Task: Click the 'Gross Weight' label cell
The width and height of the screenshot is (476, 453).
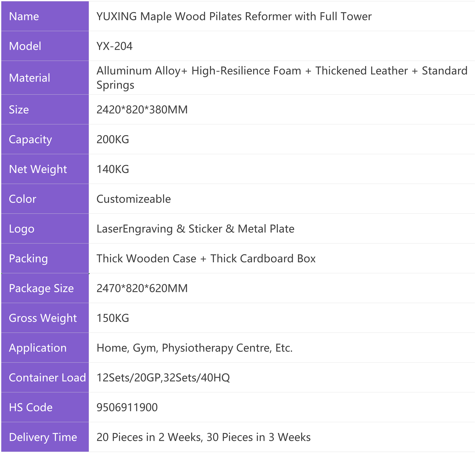Action: [x=45, y=318]
